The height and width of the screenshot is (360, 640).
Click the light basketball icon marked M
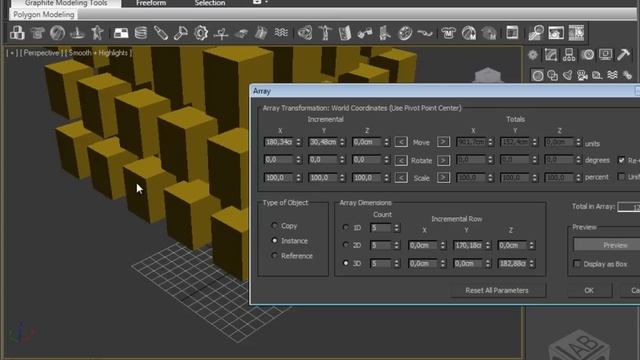[x=469, y=33]
